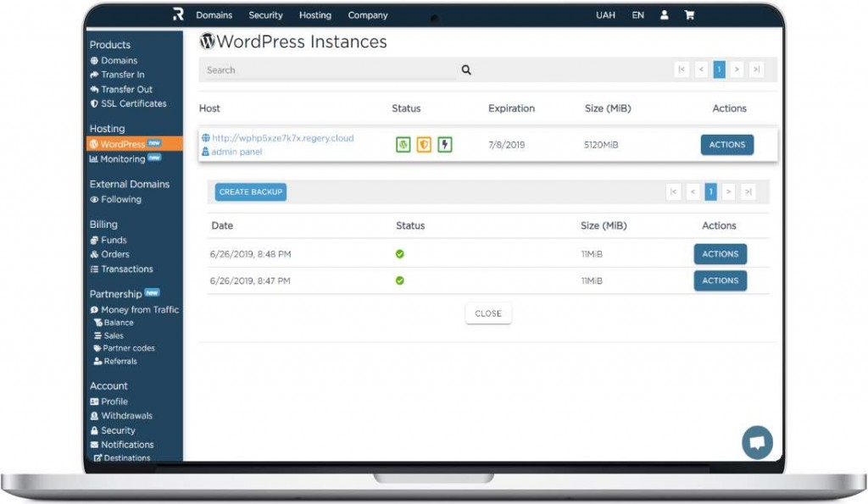
Task: Click the success checkmark for 8:48 PM backup
Action: [x=400, y=254]
